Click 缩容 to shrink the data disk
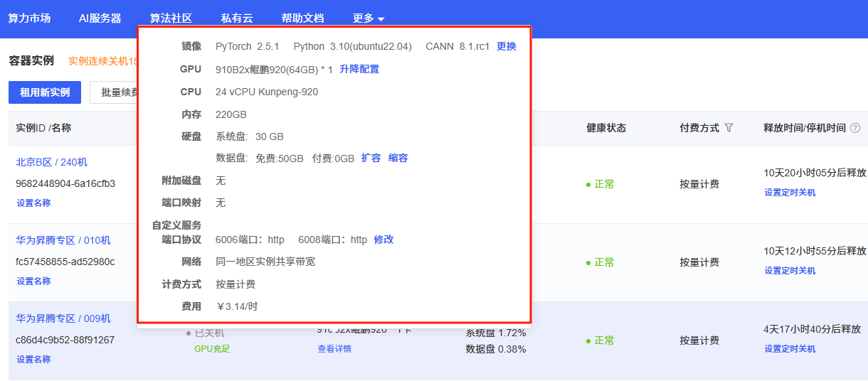Viewport: 868px width, 381px height. click(398, 158)
